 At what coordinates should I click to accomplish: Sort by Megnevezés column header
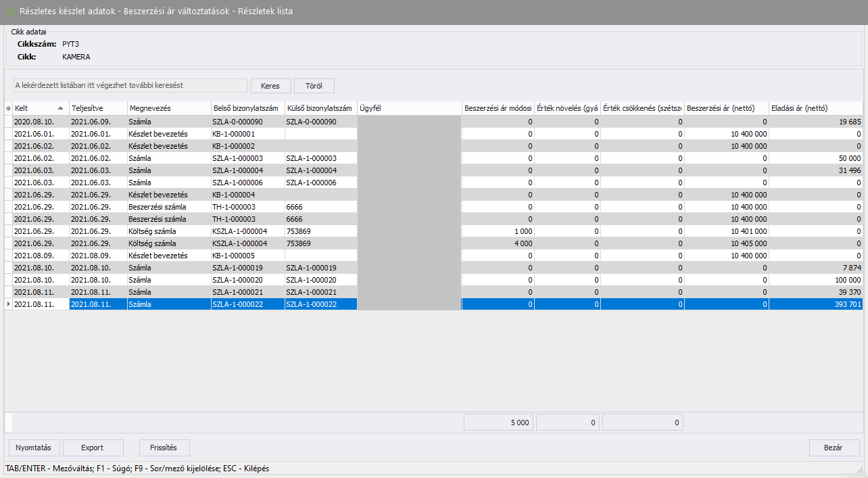point(168,108)
